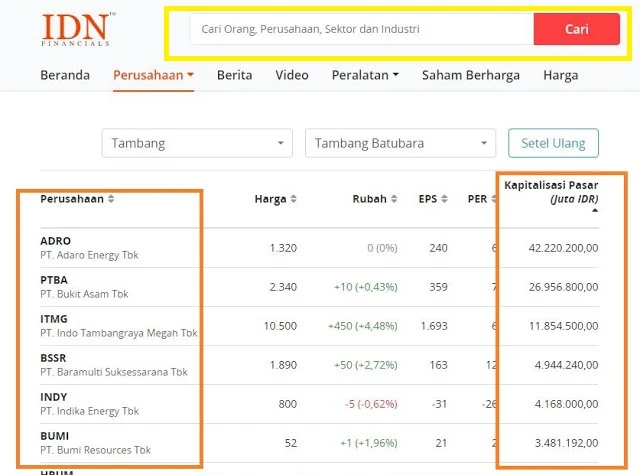Click the red Cari search button
The height and width of the screenshot is (475, 640).
[577, 29]
